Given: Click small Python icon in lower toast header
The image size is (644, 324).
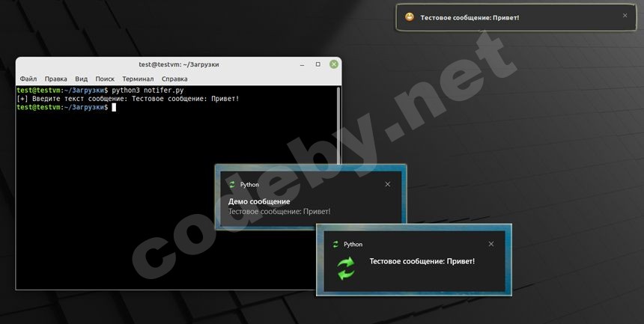Looking at the screenshot, I should click(335, 245).
